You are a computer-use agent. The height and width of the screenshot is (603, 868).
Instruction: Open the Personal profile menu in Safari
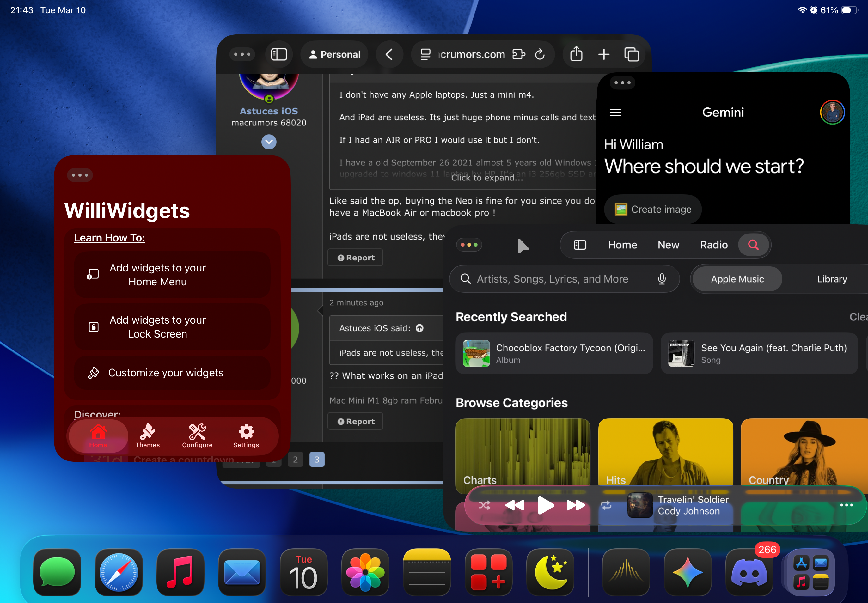click(334, 54)
